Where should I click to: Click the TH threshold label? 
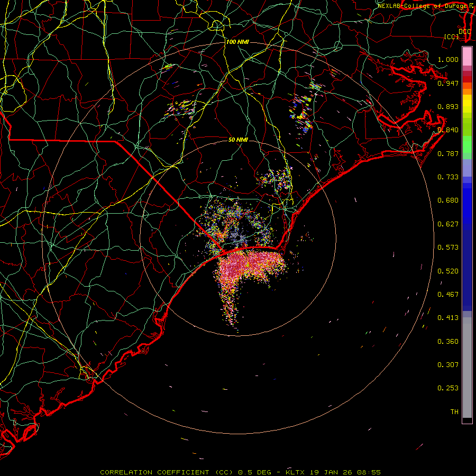tap(454, 412)
